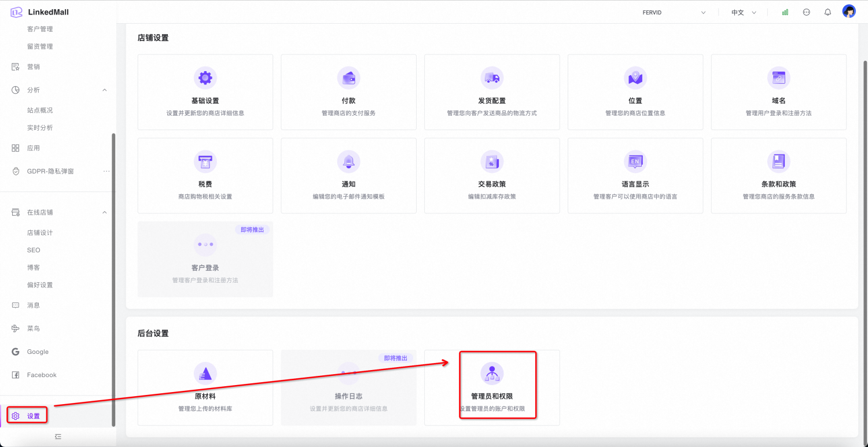Viewport: 868px width, 447px height.
Task: Open the signal bars icon in header
Action: click(x=785, y=12)
